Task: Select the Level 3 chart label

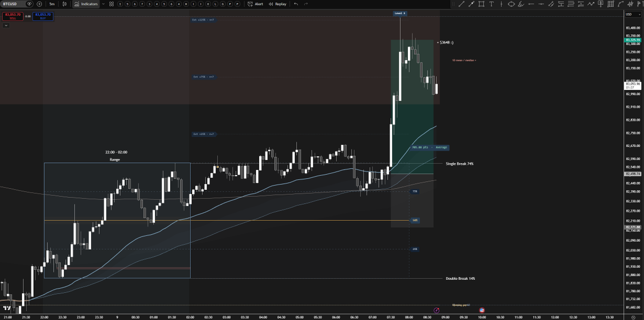Action: [x=400, y=13]
